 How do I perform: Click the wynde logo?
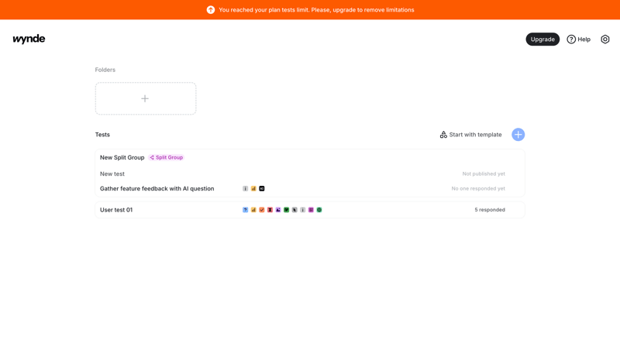pos(29,39)
